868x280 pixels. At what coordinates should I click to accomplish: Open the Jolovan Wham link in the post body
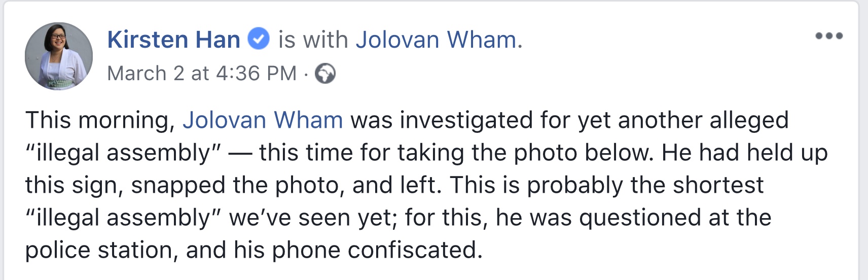point(263,120)
